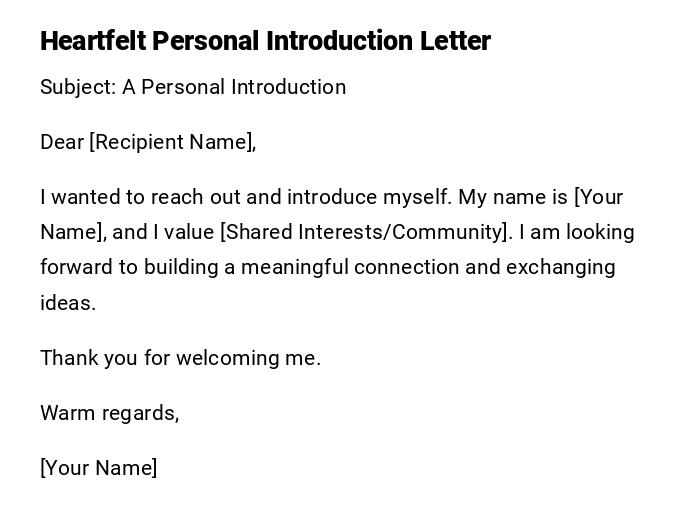The height and width of the screenshot is (530, 700).
Task: Click the phrase "meaningful connection"
Action: pyautogui.click(x=353, y=267)
